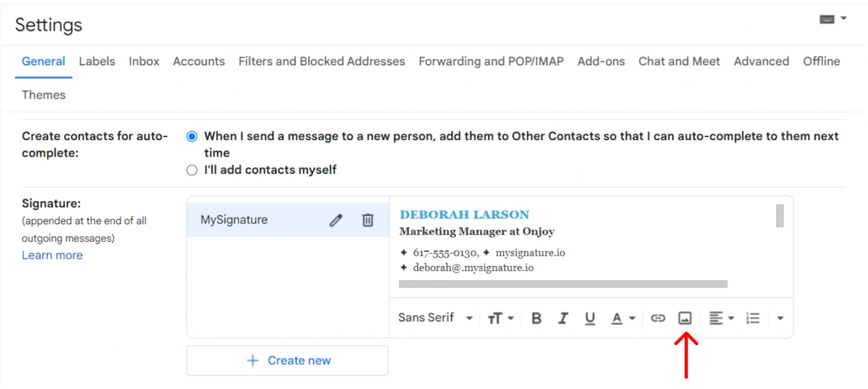Open the Learn more link
Image resolution: width=868 pixels, height=389 pixels.
(52, 255)
